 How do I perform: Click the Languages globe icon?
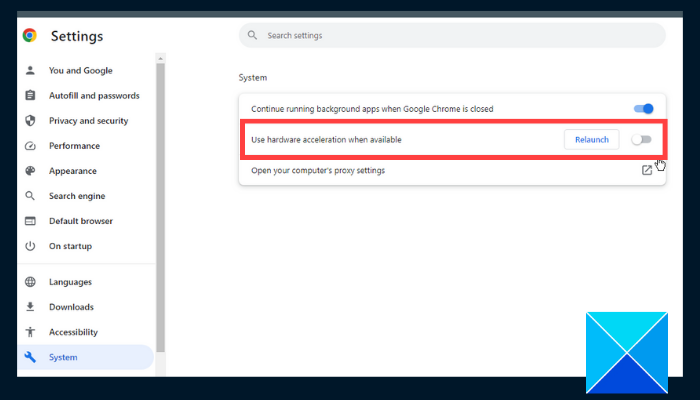click(x=30, y=282)
